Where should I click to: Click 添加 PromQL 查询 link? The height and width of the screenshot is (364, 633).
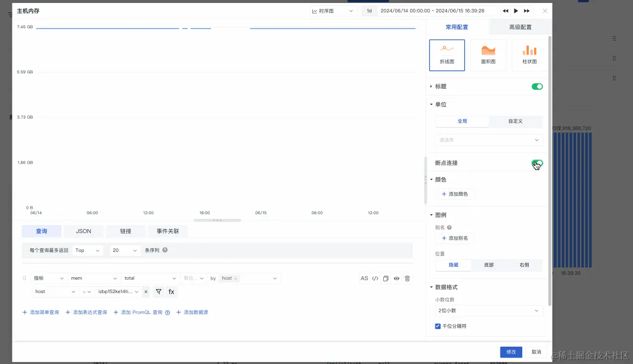[x=138, y=312]
